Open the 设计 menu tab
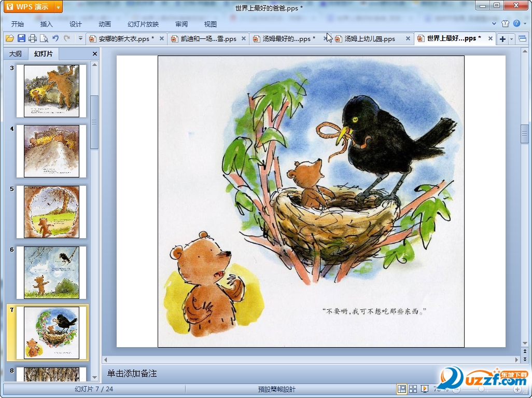 pyautogui.click(x=75, y=24)
